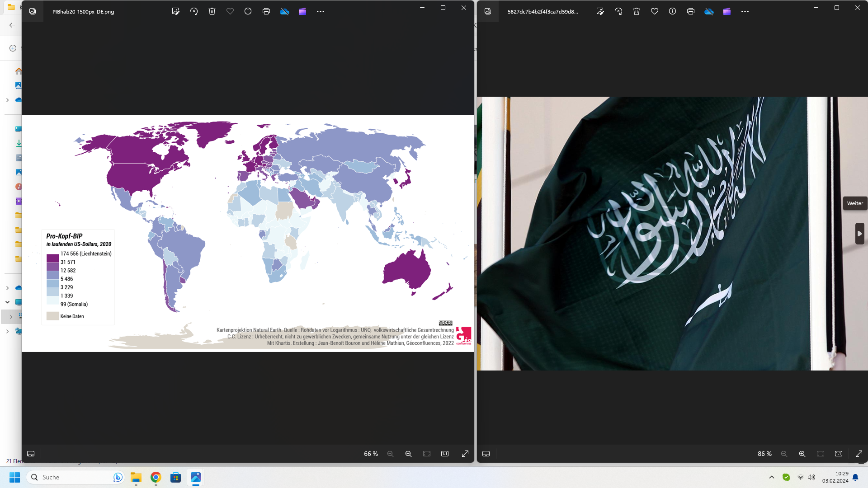Print the PIBhab20 map image
The height and width of the screenshot is (488, 868).
pyautogui.click(x=266, y=11)
